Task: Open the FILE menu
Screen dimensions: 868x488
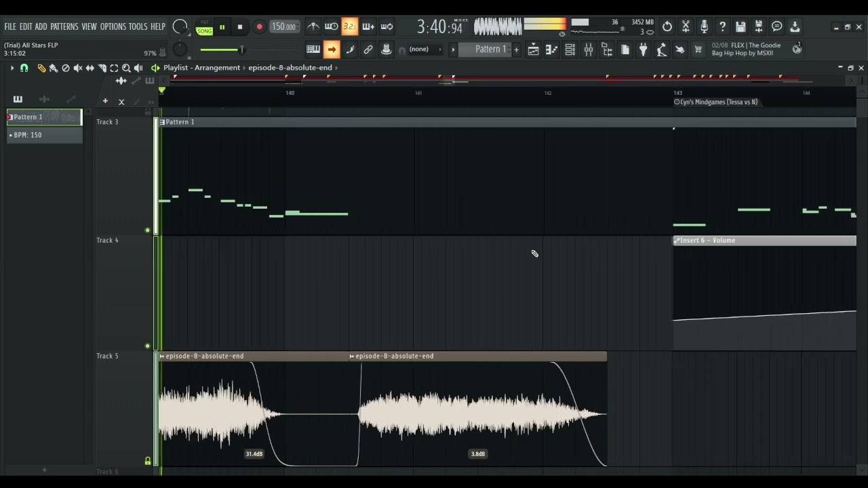Action: (x=10, y=26)
